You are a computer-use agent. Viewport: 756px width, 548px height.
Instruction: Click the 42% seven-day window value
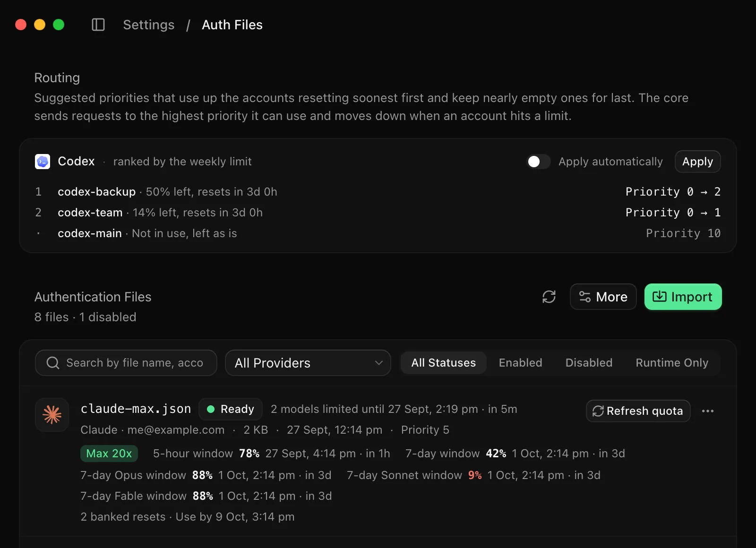tap(496, 454)
